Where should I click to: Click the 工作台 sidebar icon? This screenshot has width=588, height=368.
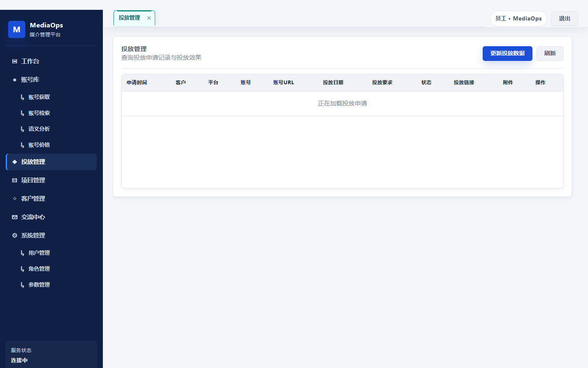click(15, 61)
